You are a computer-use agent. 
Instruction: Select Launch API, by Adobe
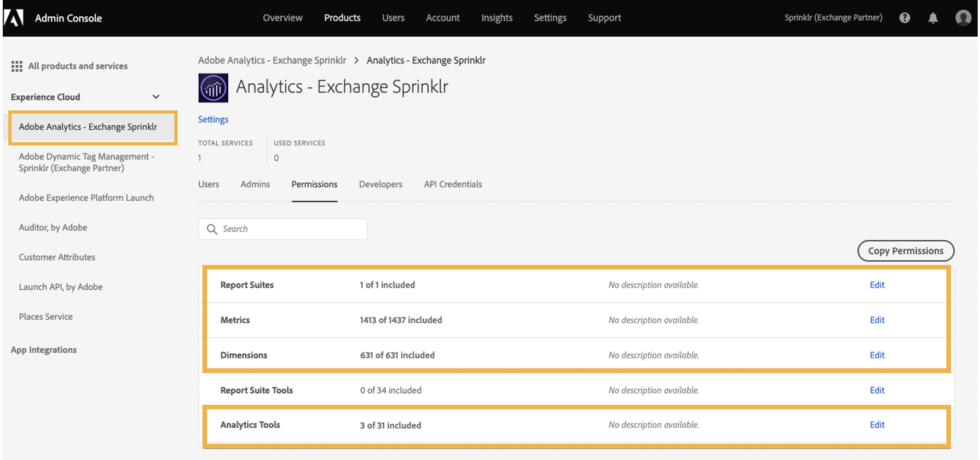coord(61,287)
